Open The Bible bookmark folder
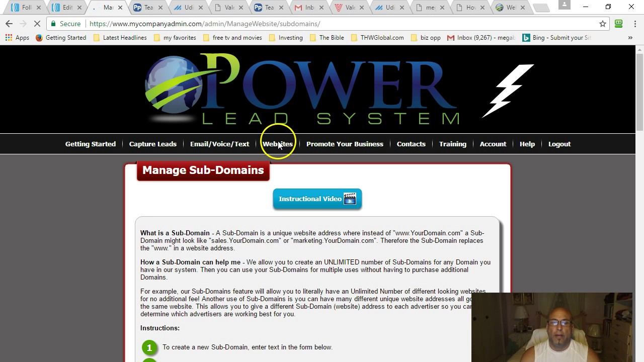644x362 pixels. click(x=327, y=38)
